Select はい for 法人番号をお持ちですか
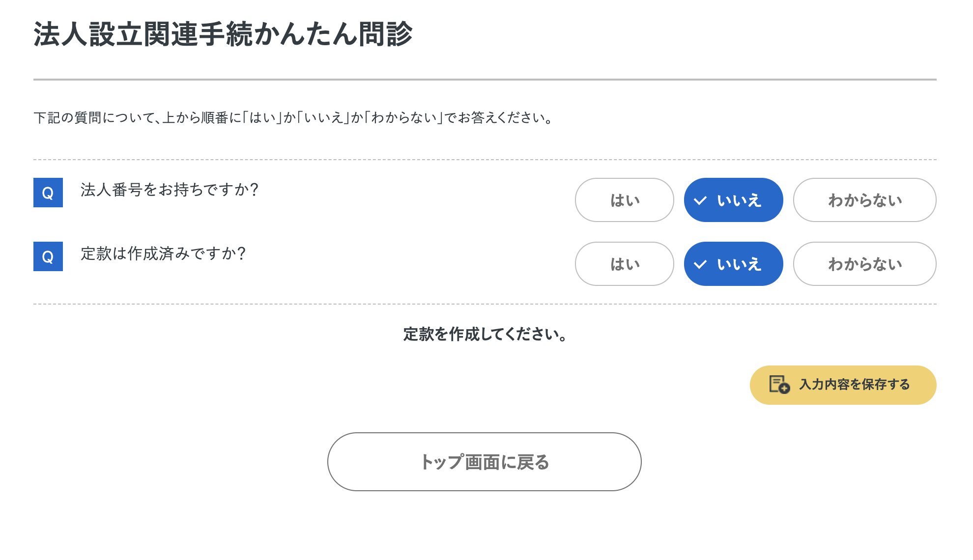 click(x=624, y=200)
